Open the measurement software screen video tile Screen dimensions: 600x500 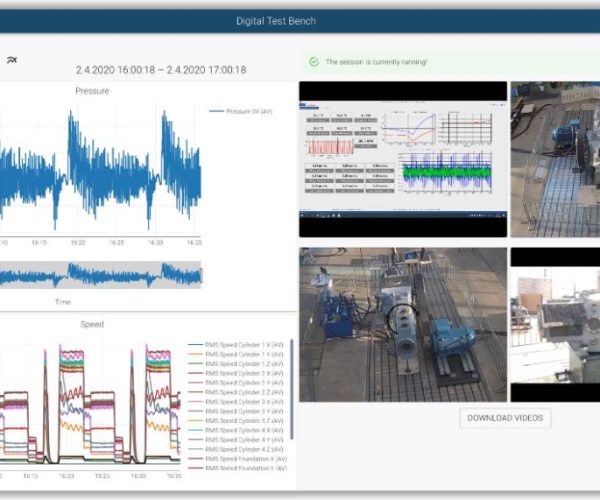pyautogui.click(x=403, y=159)
